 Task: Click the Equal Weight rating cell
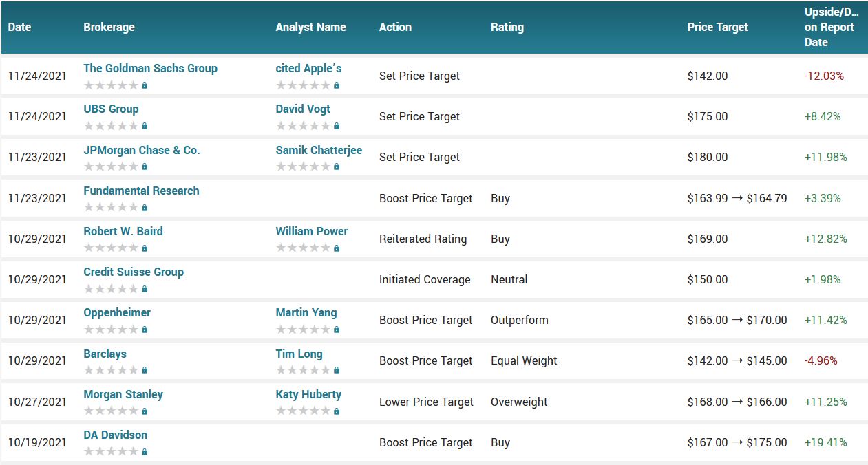coord(524,360)
